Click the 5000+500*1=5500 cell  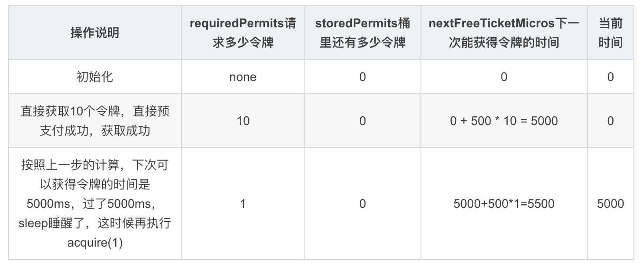[504, 203]
